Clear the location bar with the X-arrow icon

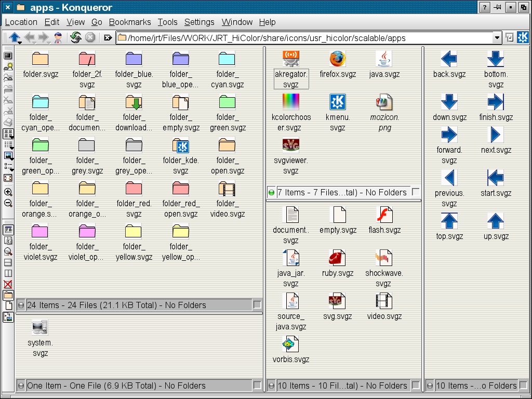pos(108,37)
